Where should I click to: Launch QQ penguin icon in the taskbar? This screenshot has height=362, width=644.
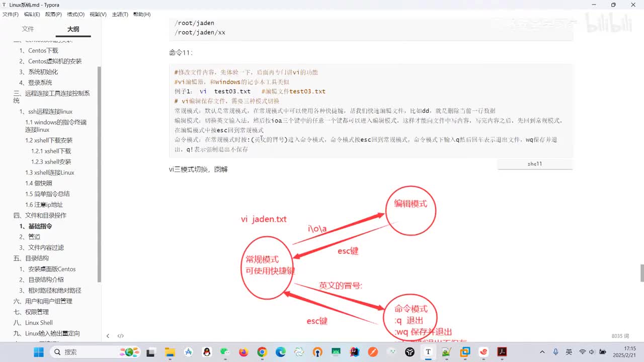pyautogui.click(x=207, y=352)
